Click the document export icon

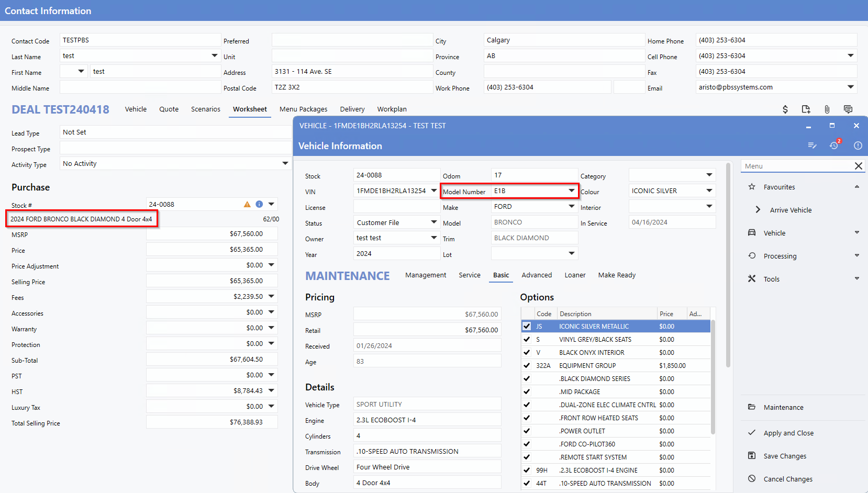click(806, 109)
